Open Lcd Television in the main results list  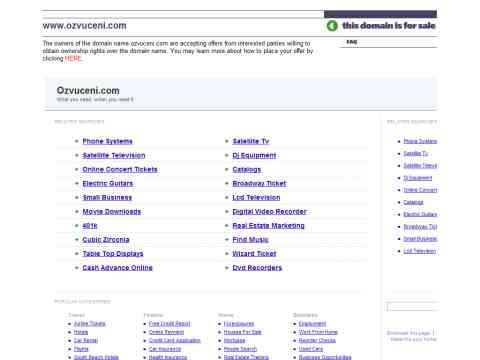pos(256,197)
